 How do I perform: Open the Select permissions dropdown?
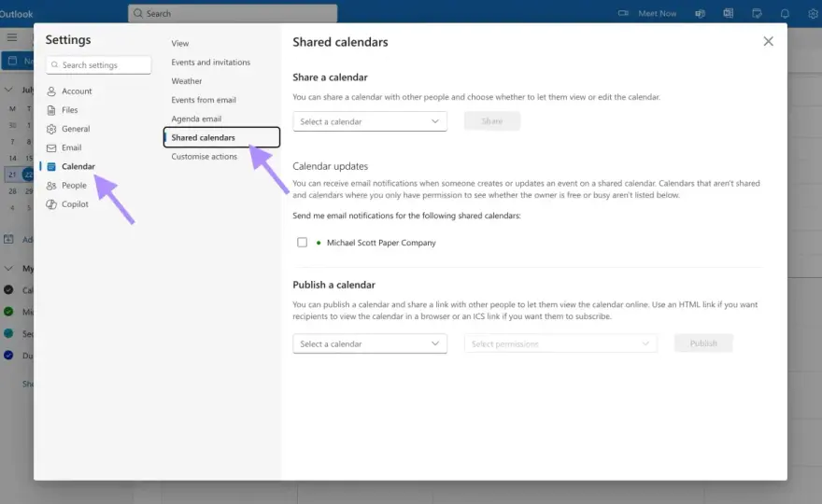(x=560, y=343)
